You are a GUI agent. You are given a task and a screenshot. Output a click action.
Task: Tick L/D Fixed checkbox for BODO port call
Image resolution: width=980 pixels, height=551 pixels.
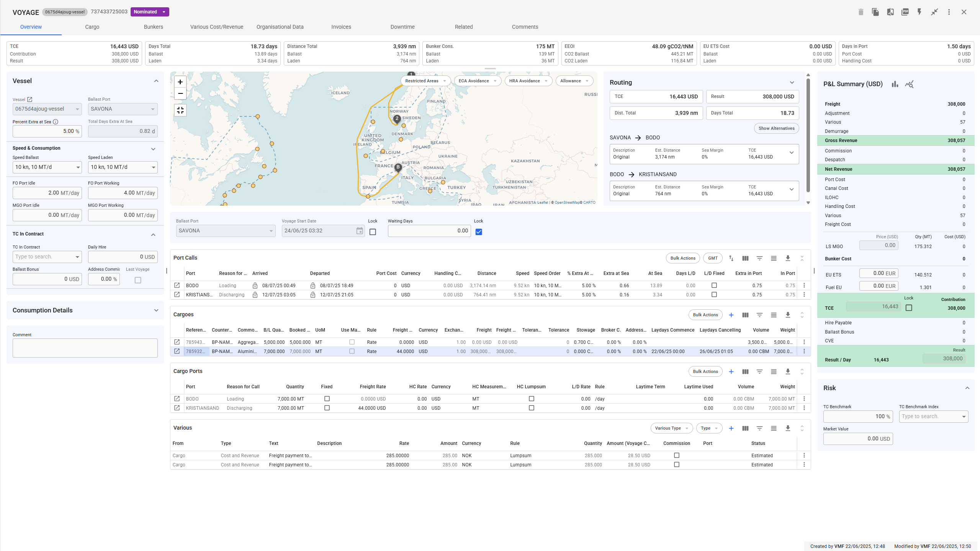(714, 285)
